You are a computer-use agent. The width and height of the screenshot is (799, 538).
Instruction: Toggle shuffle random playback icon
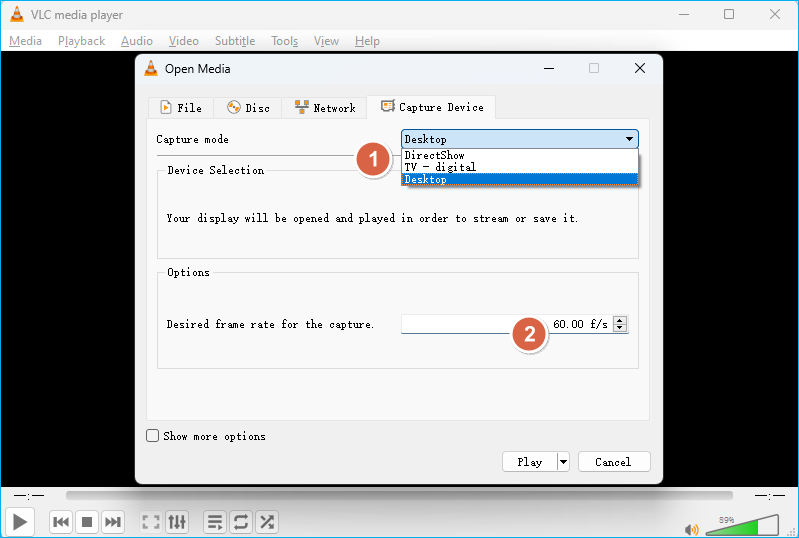[267, 522]
